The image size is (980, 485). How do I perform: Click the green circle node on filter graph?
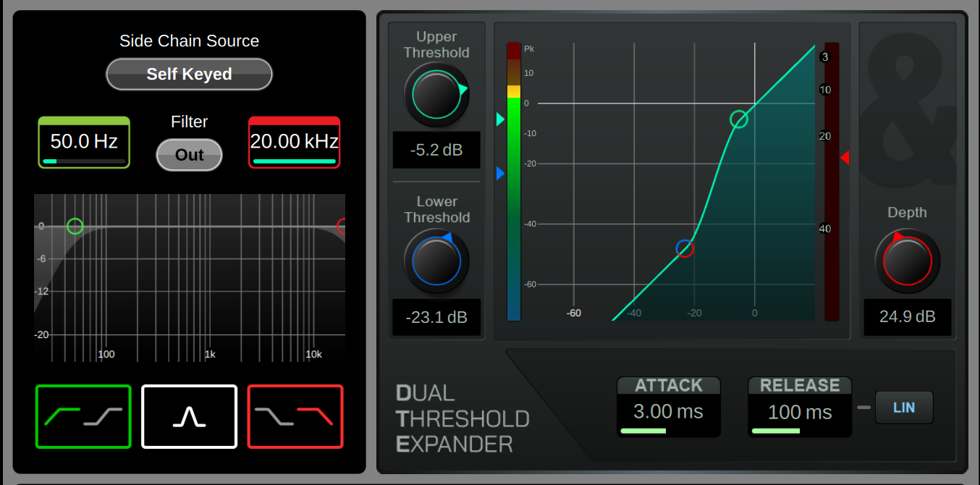[x=75, y=227]
